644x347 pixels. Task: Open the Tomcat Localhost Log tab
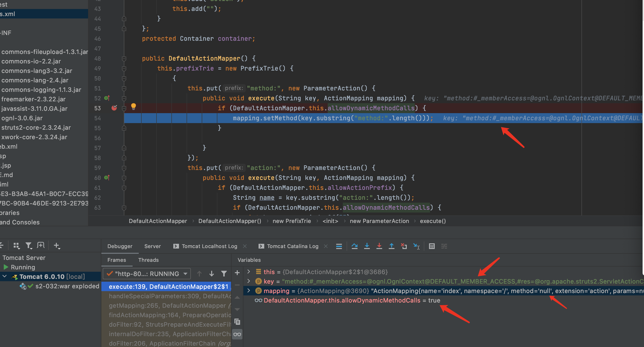[x=210, y=246]
